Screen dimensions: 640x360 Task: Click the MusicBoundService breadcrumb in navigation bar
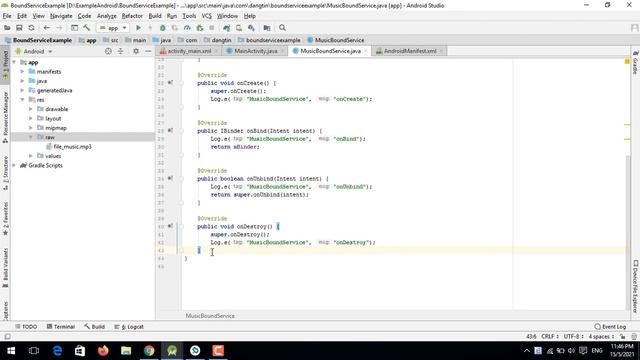click(x=336, y=40)
